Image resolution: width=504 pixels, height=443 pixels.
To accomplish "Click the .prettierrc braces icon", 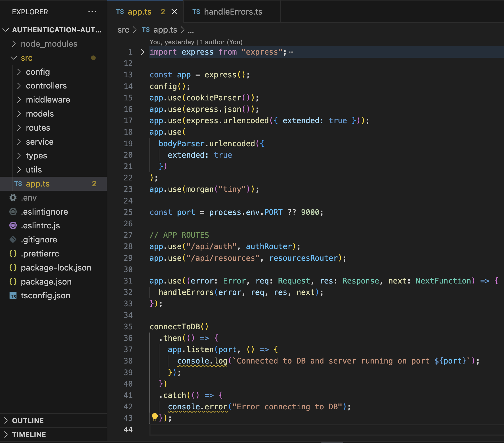I will click(x=13, y=254).
